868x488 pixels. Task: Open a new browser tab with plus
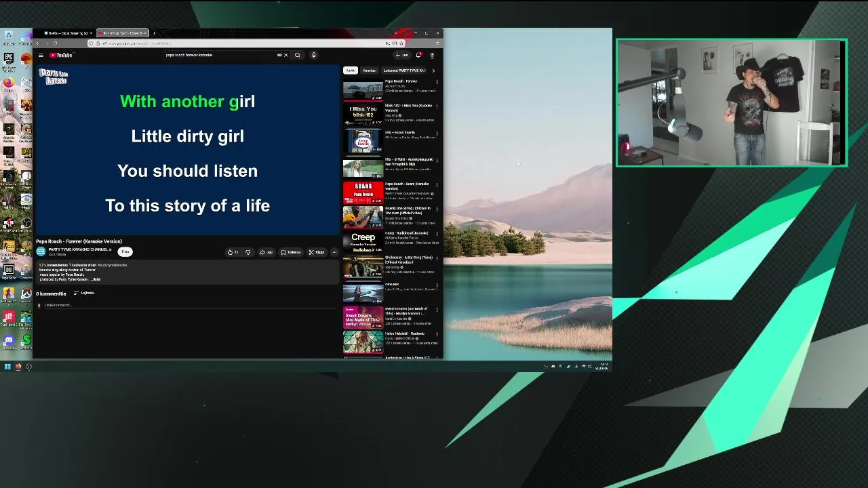pos(154,33)
